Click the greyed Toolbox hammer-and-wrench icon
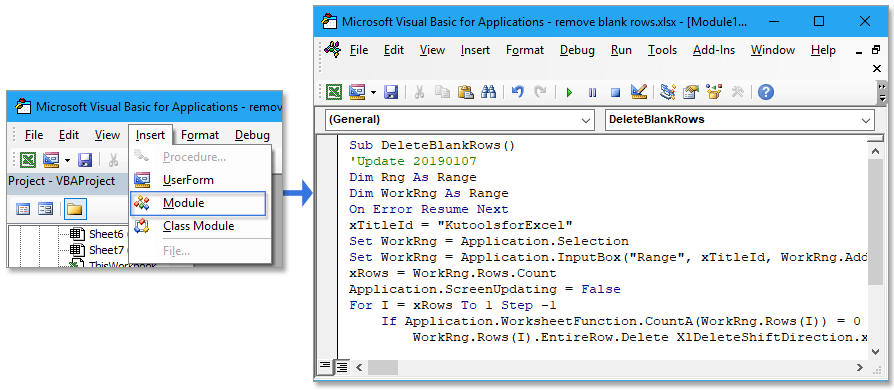 tap(737, 92)
